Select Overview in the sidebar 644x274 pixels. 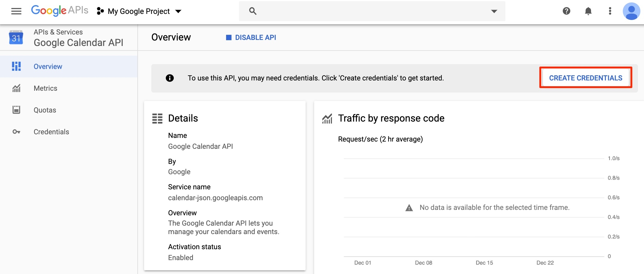tap(48, 67)
